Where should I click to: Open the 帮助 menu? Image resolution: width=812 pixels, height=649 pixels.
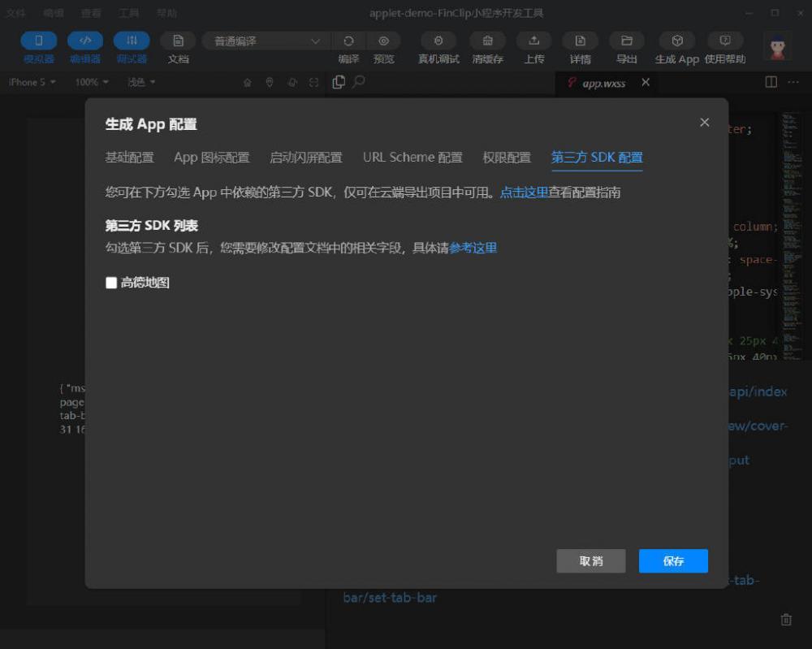(166, 13)
